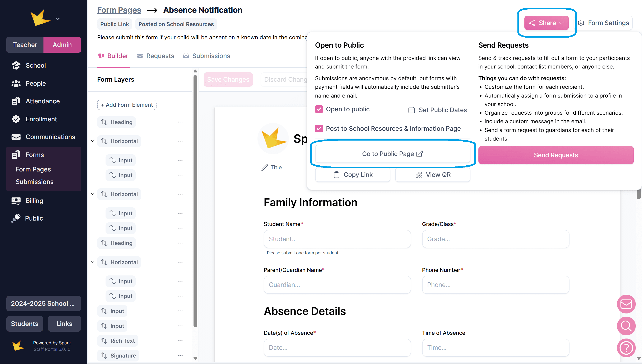Screen dimensions: 642x364
Task: Follow the Form Pages breadcrumb link
Action: pos(119,10)
